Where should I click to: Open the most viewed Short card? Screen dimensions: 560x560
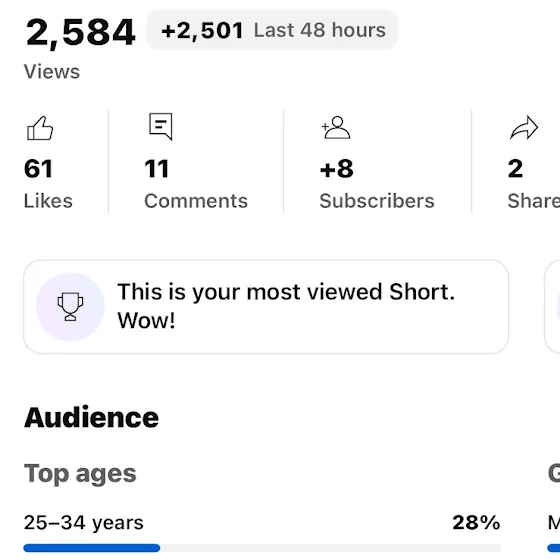click(266, 307)
